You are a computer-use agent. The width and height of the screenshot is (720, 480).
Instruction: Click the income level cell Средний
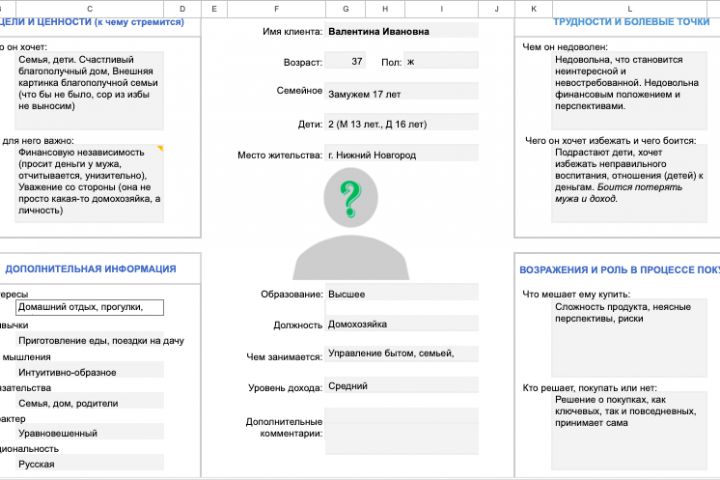click(402, 385)
